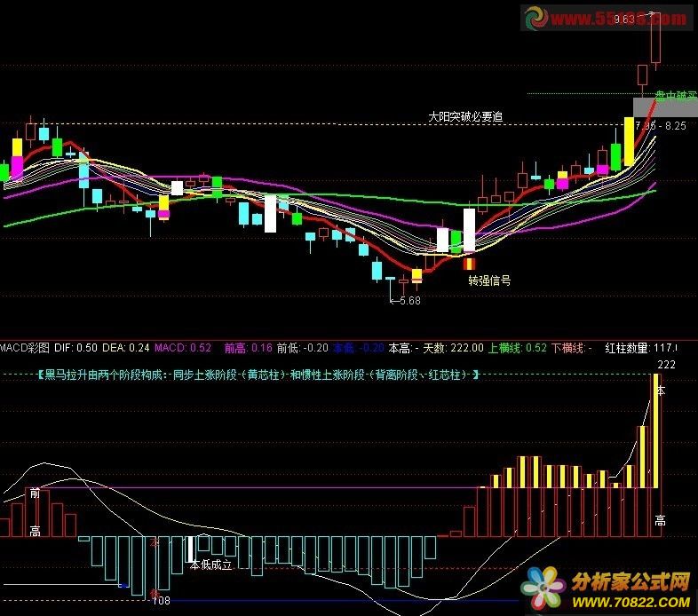Click the arrow next to the 9.63 high
The width and height of the screenshot is (698, 616).
(651, 14)
